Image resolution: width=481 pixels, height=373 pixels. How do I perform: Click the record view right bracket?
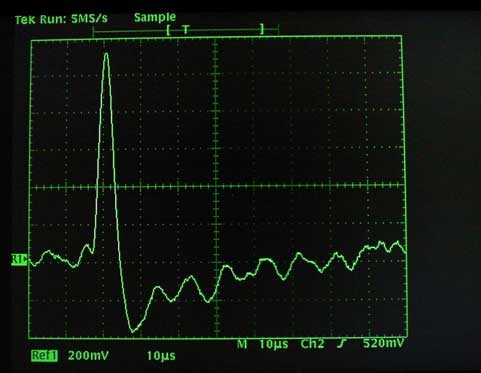(x=262, y=29)
